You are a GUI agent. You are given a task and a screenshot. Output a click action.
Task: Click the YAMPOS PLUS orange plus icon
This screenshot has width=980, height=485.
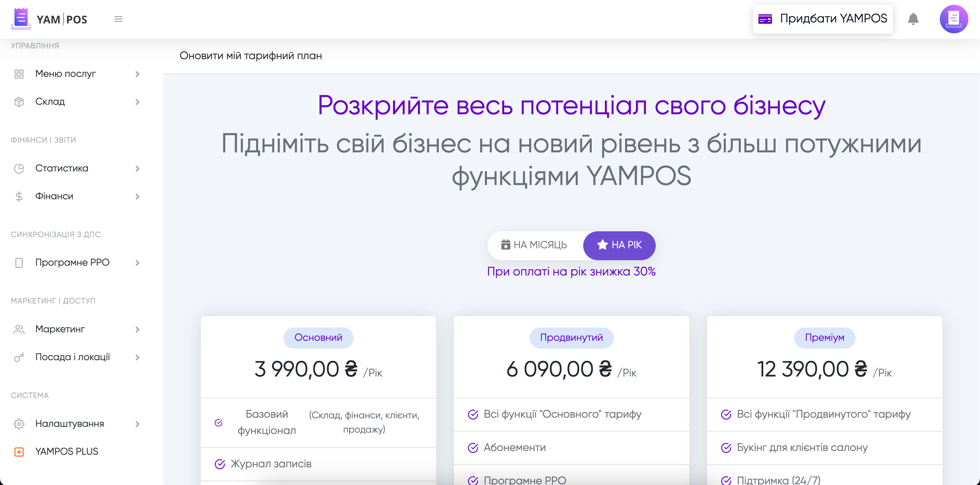point(19,452)
